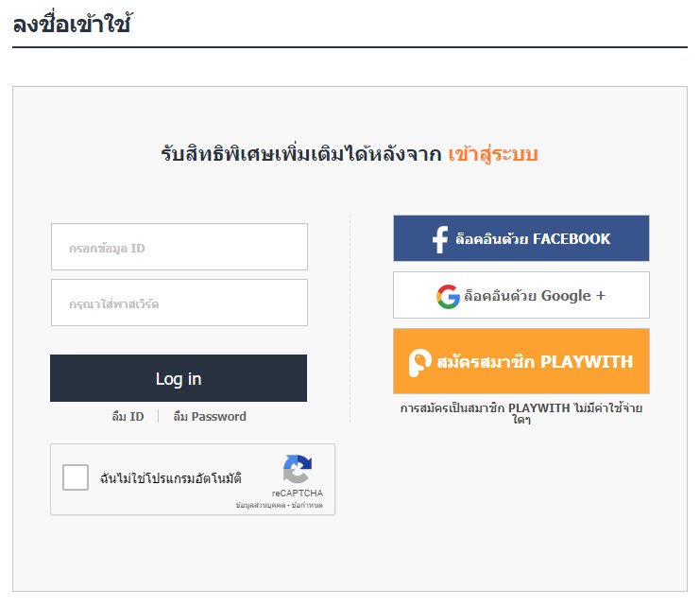Open reCAPTCHA 'ข้อกำหนด' terms link
700x606 pixels.
(308, 506)
